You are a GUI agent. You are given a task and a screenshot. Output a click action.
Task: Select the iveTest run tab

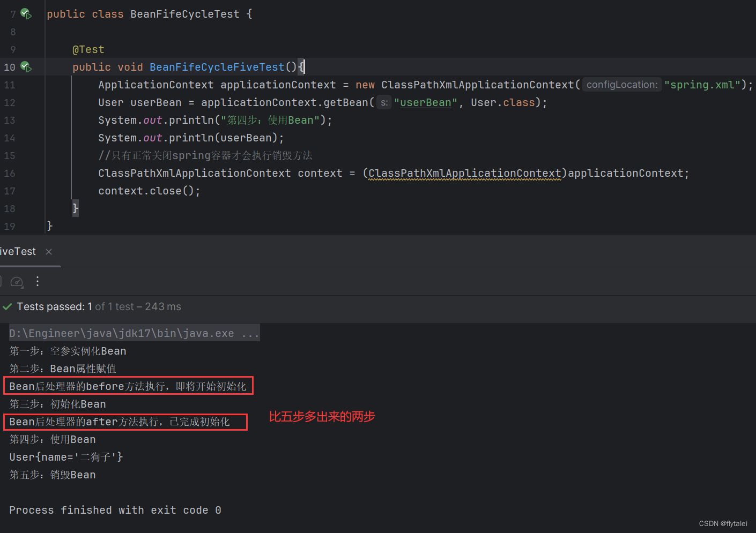point(18,251)
